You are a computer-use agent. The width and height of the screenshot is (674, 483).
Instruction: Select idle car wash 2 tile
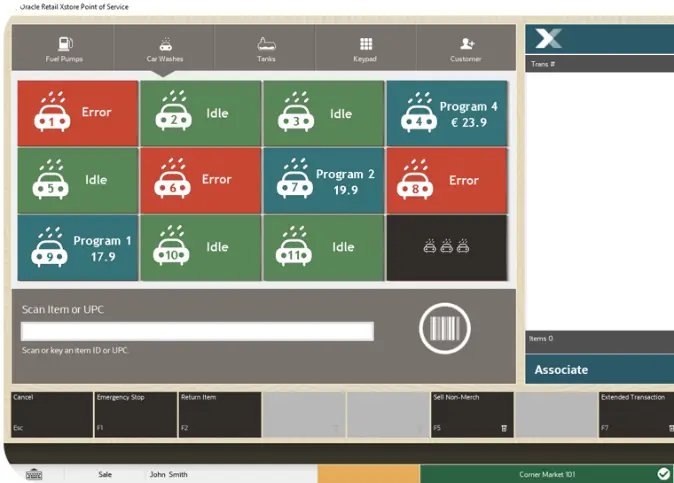pos(200,114)
